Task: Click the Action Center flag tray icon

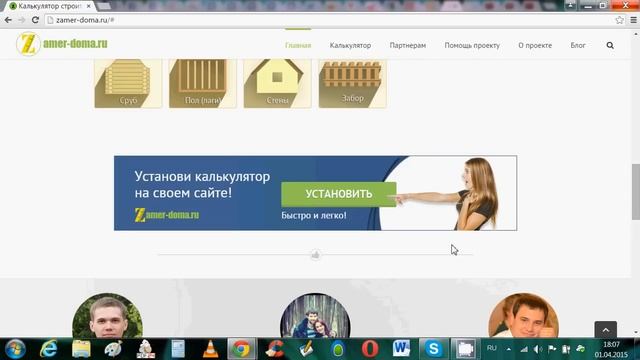Action: pos(552,349)
